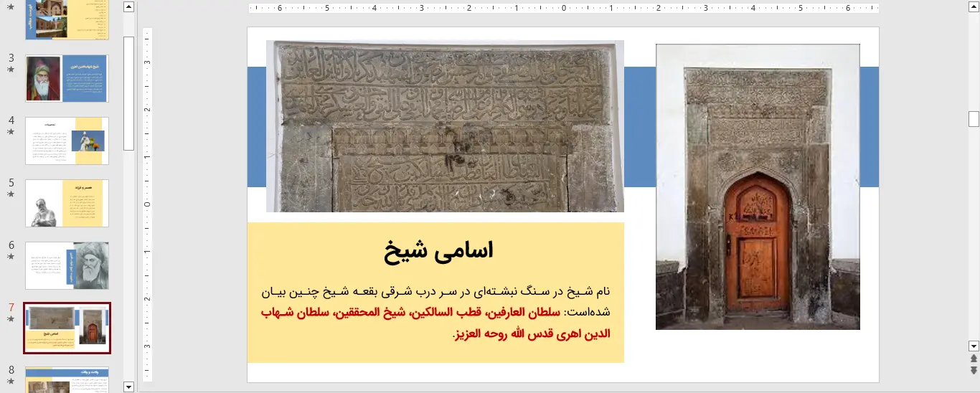Select slide 3 thumbnail with bearded portrait
Viewport: 980px width, 393px height.
67,78
